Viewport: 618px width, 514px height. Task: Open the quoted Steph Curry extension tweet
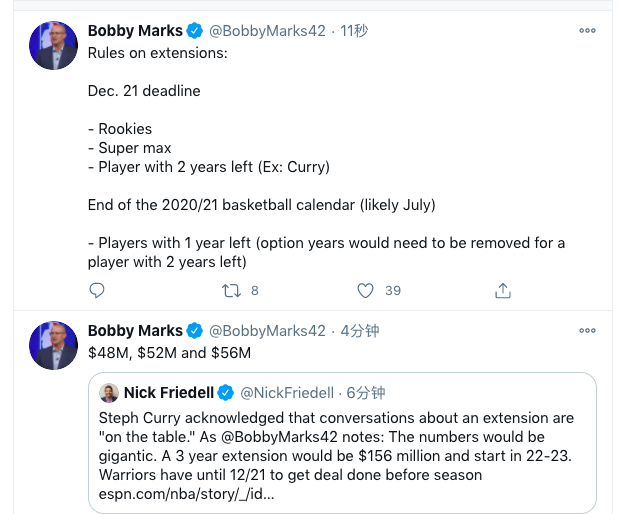point(342,443)
